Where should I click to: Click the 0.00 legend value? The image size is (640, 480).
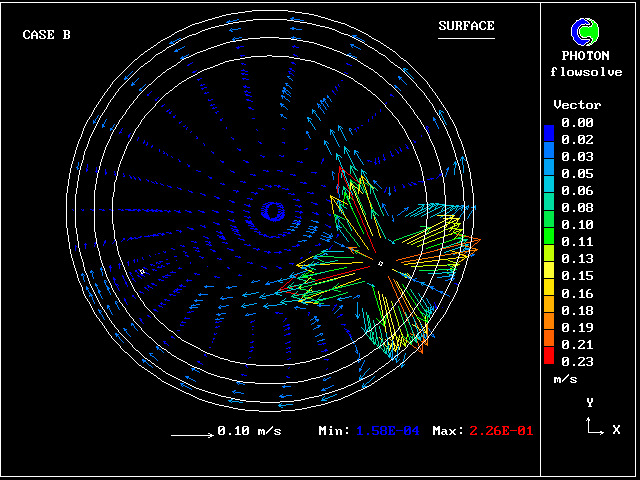[x=577, y=123]
